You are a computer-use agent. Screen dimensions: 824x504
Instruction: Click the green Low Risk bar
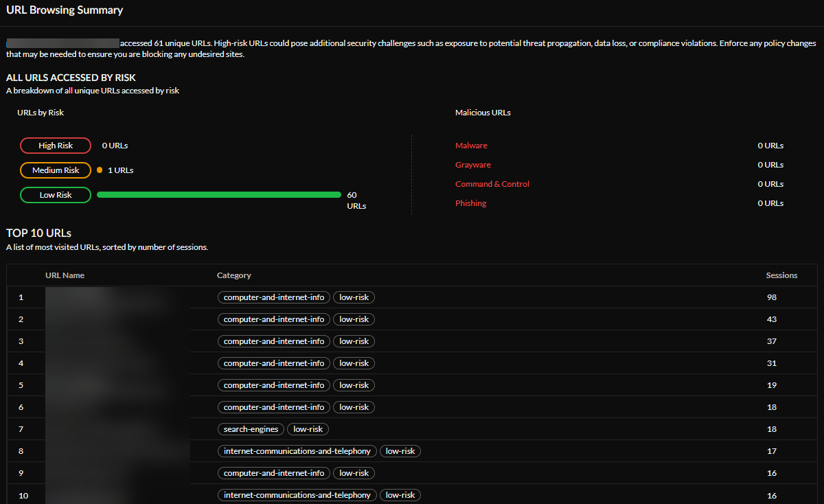(219, 195)
